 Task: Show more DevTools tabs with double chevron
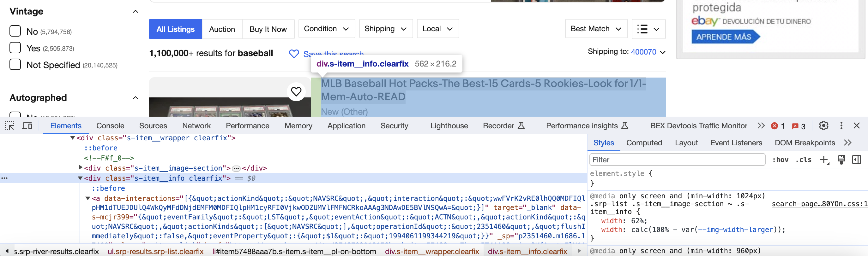(761, 126)
